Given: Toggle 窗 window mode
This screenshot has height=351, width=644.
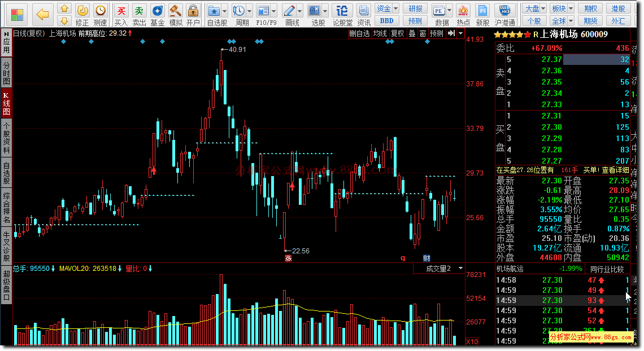Looking at the screenshot, I should [423, 33].
